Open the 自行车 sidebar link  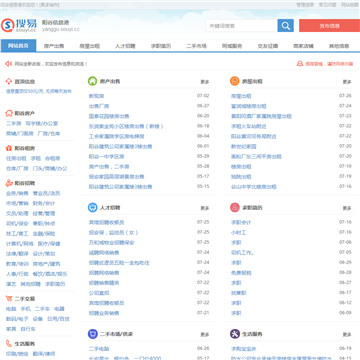point(28,329)
